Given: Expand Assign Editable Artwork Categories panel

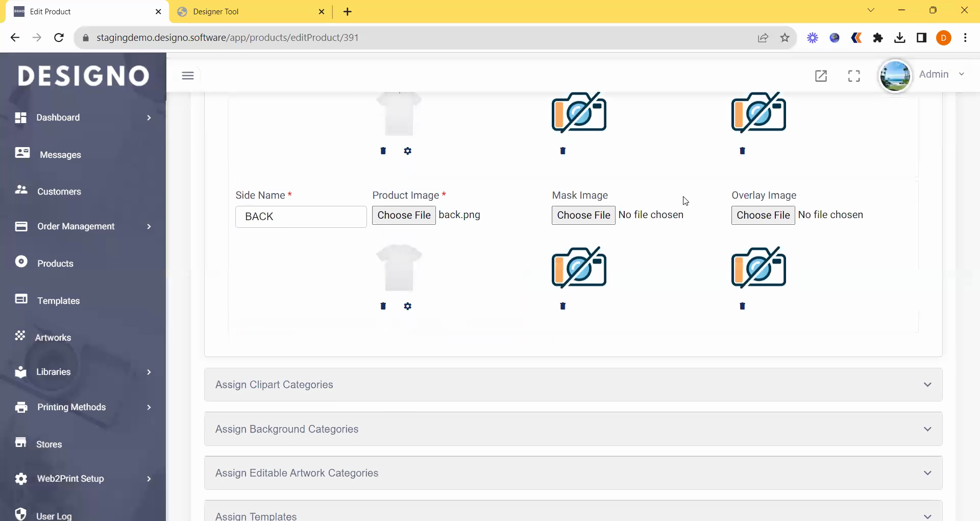Looking at the screenshot, I should [x=573, y=473].
